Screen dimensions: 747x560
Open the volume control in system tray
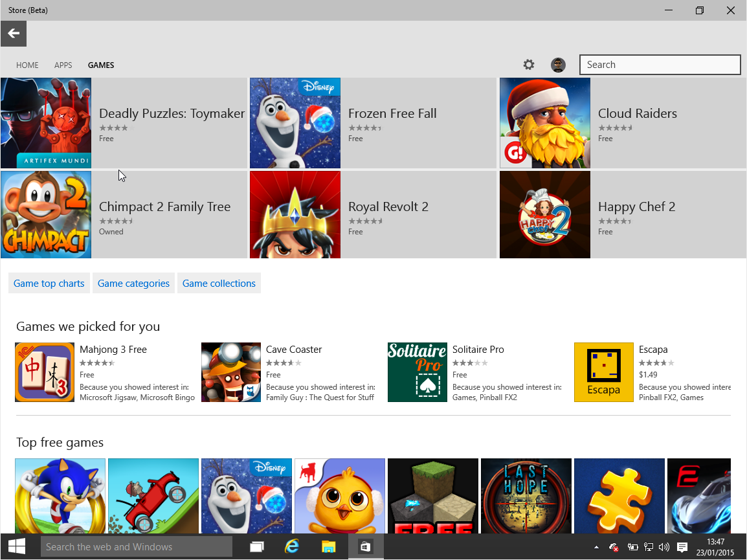(x=664, y=546)
